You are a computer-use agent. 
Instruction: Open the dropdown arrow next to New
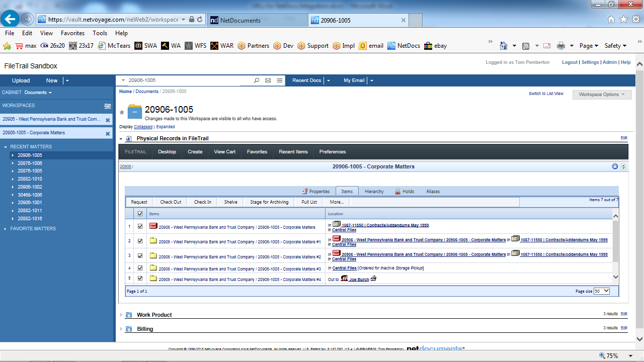point(67,80)
